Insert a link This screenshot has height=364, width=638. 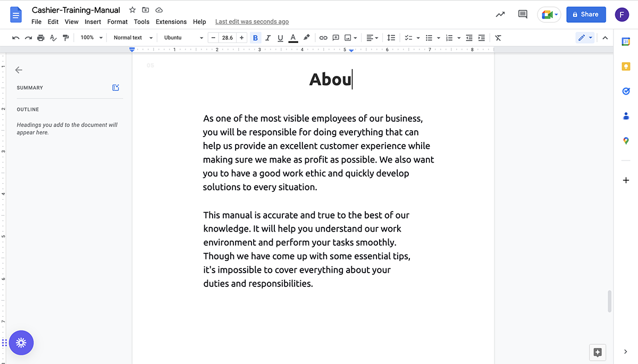323,38
